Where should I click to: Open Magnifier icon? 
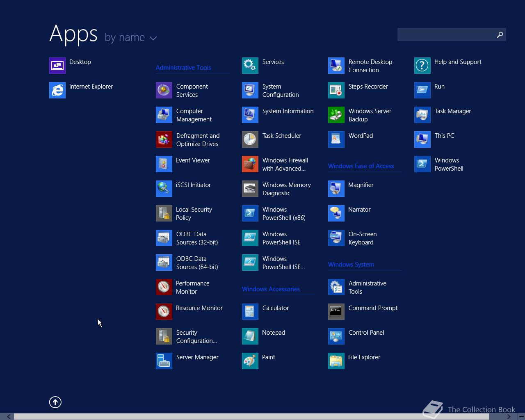[x=336, y=189]
